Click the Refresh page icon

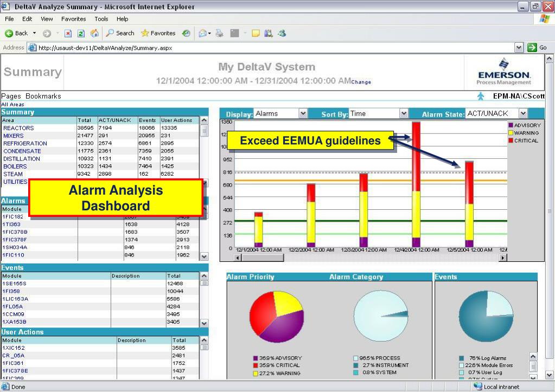81,33
